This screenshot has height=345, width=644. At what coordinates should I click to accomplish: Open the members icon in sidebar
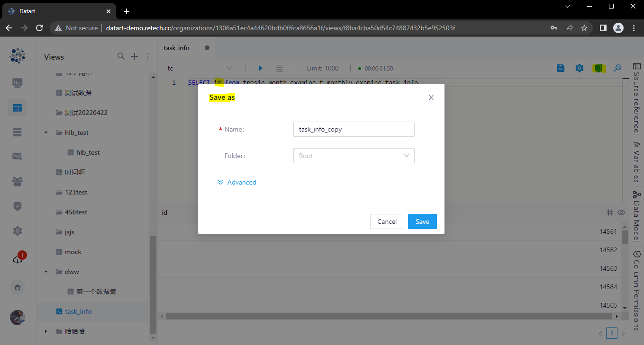point(18,181)
